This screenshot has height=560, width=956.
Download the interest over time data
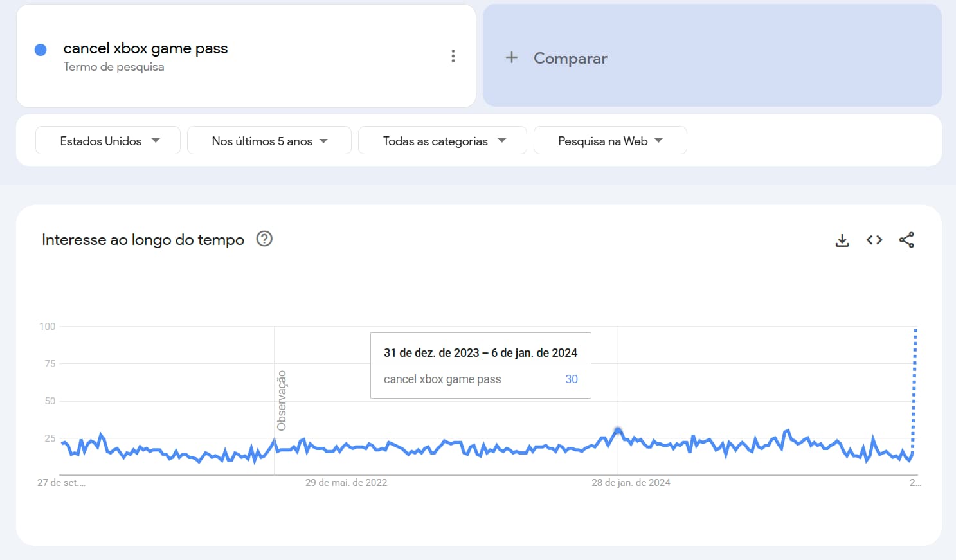(842, 240)
